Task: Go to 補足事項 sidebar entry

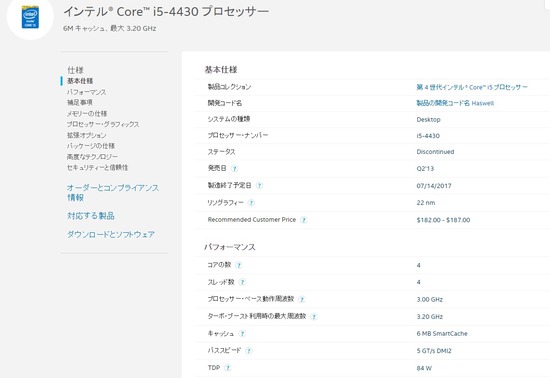Action: coord(80,102)
